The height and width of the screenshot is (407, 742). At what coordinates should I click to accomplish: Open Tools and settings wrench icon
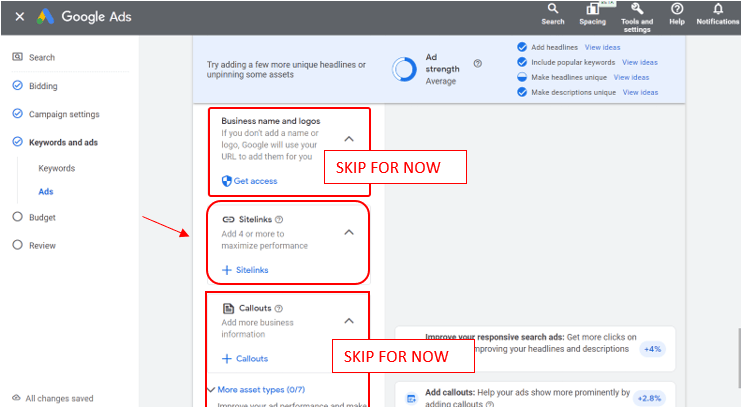[x=636, y=9]
